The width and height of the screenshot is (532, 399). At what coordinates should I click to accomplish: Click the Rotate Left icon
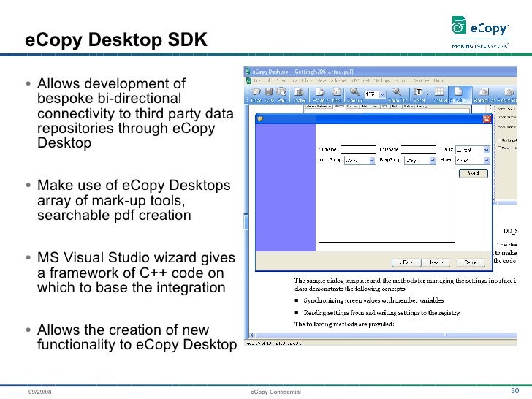pos(484,95)
